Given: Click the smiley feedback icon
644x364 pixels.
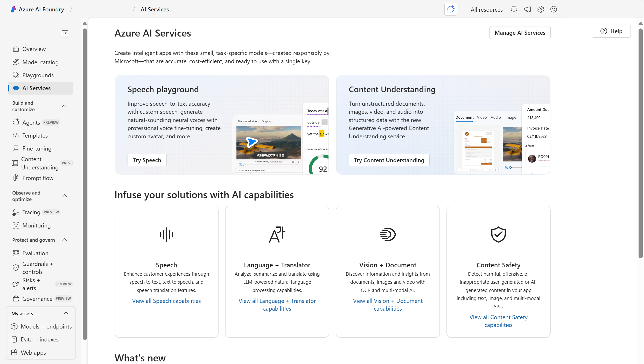Looking at the screenshot, I should click(x=554, y=9).
